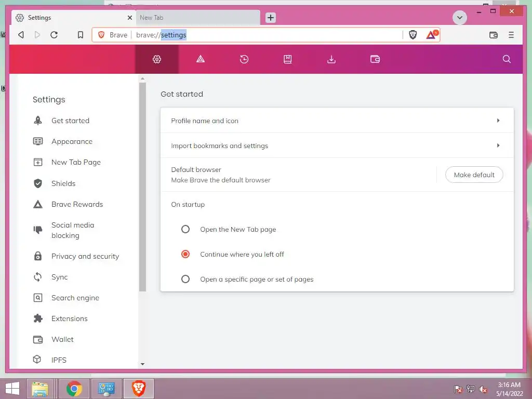Select Open a specific page radio
Image resolution: width=532 pixels, height=399 pixels.
[x=185, y=279]
